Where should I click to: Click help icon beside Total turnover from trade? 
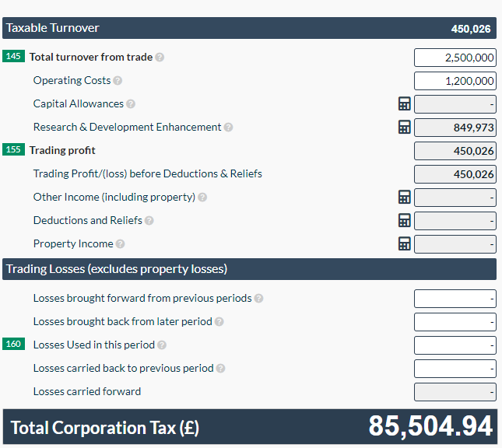coord(160,58)
